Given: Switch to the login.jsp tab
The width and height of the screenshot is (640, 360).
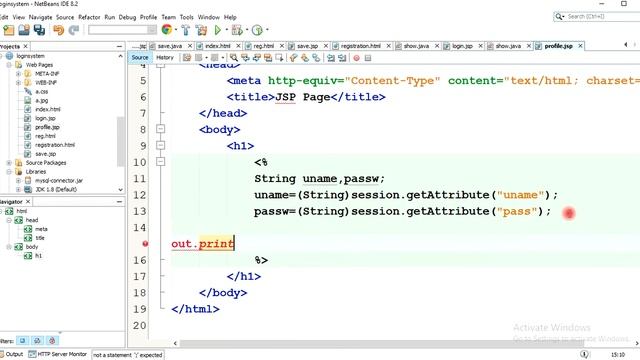Looking at the screenshot, I should [462, 46].
